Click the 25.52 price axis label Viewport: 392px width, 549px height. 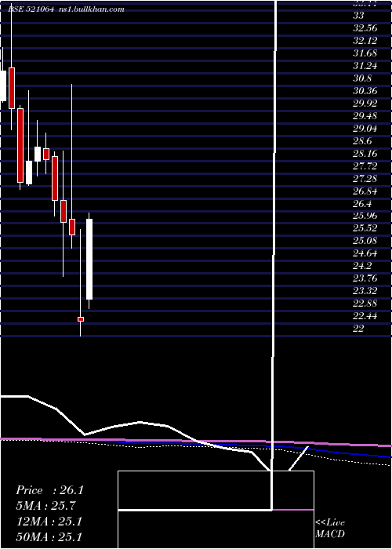click(x=365, y=228)
